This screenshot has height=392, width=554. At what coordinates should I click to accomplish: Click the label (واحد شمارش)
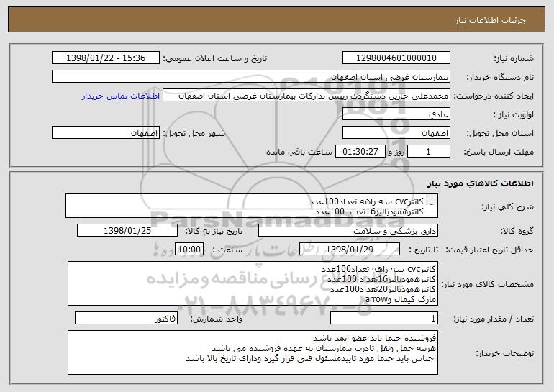pyautogui.click(x=217, y=319)
